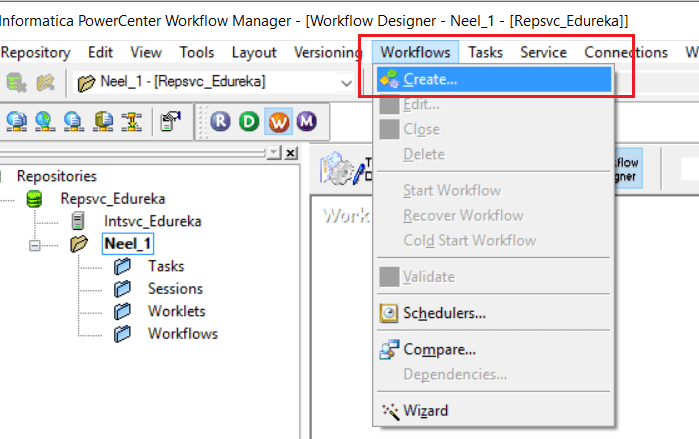Image resolution: width=699 pixels, height=439 pixels.
Task: Select the Intsvc_Edureka integration service node
Action: tap(152, 221)
